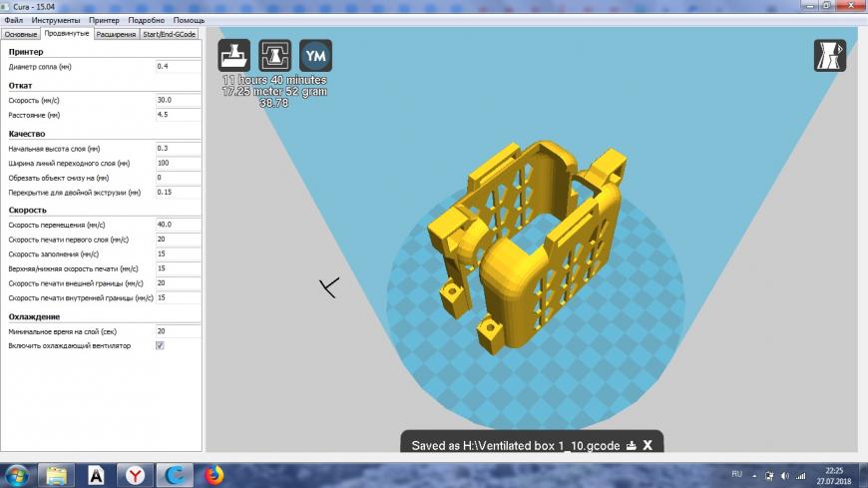Screen dimensions: 868x488
Task: Open the Принтер menu
Action: click(x=104, y=20)
